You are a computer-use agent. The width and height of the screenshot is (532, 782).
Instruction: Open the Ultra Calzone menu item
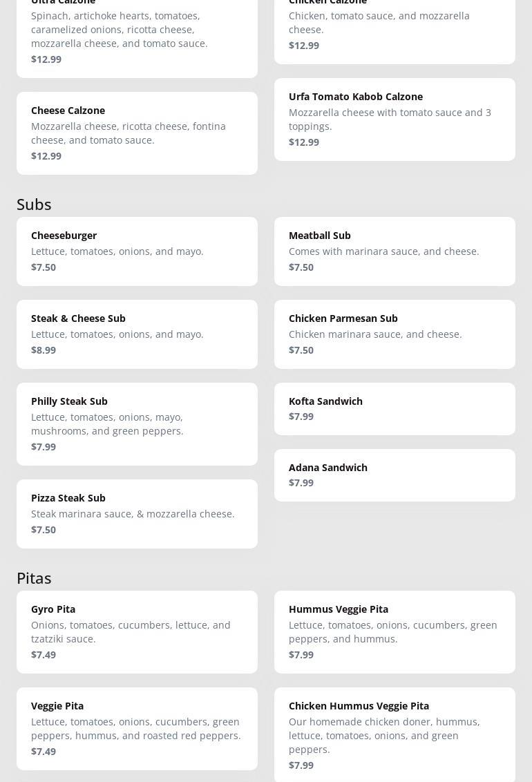coord(137,35)
